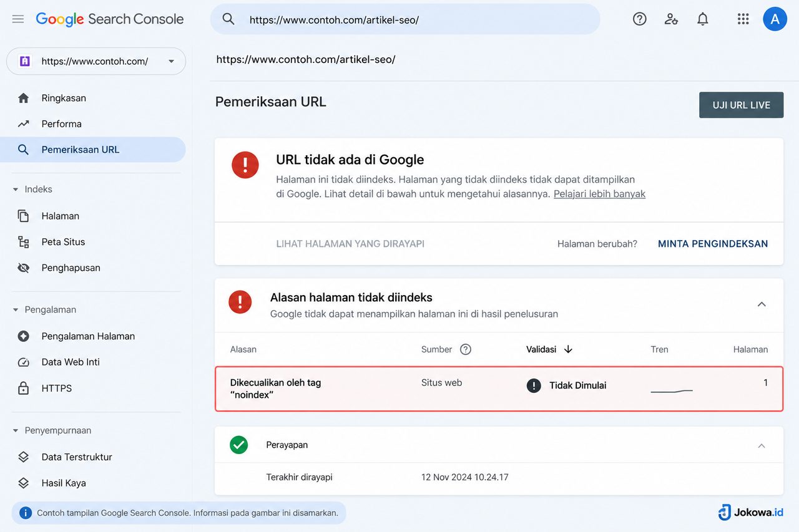Open user management settings icon

tap(671, 19)
